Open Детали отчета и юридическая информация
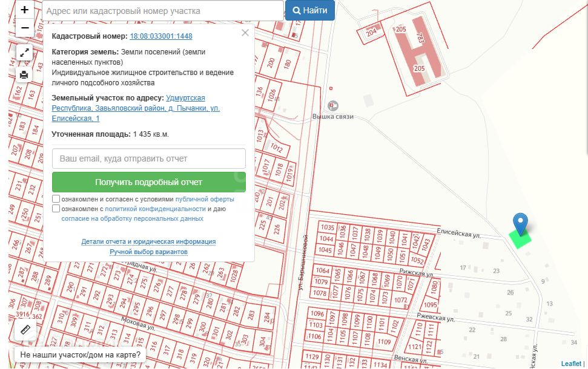 [x=148, y=241]
